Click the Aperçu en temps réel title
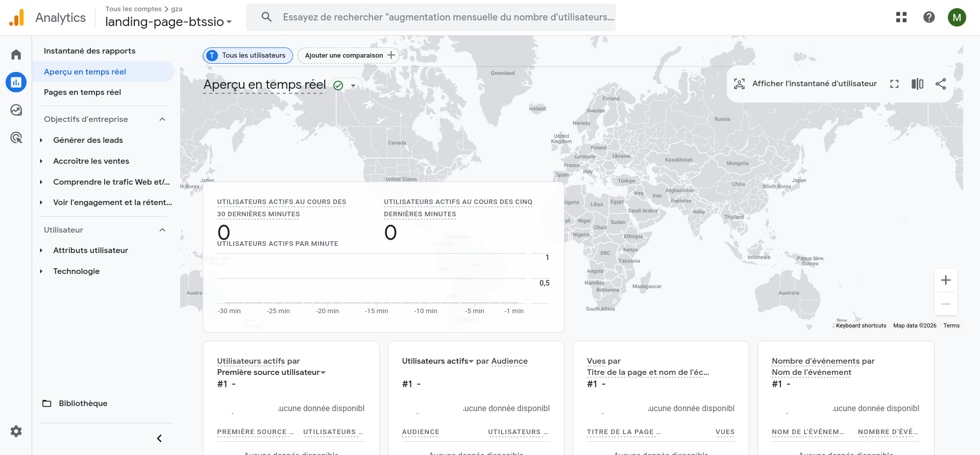Image resolution: width=980 pixels, height=455 pixels. coord(264,85)
